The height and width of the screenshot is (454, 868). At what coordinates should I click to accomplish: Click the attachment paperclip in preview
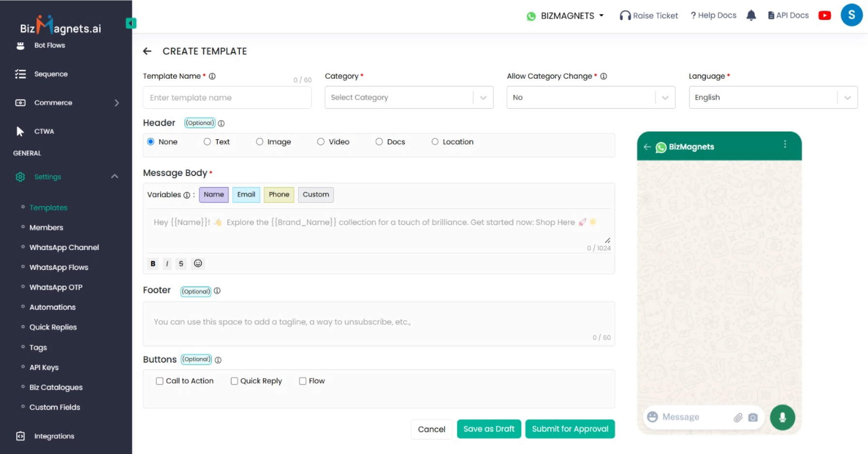pyautogui.click(x=738, y=417)
